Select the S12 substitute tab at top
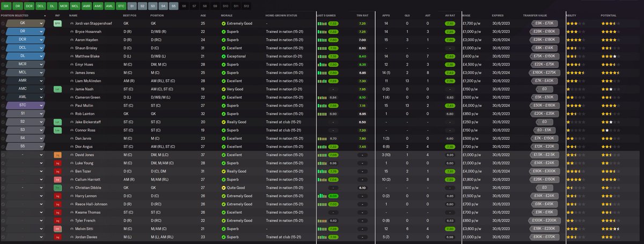Image resolution: width=644 pixels, height=244 pixels. pyautogui.click(x=246, y=5)
